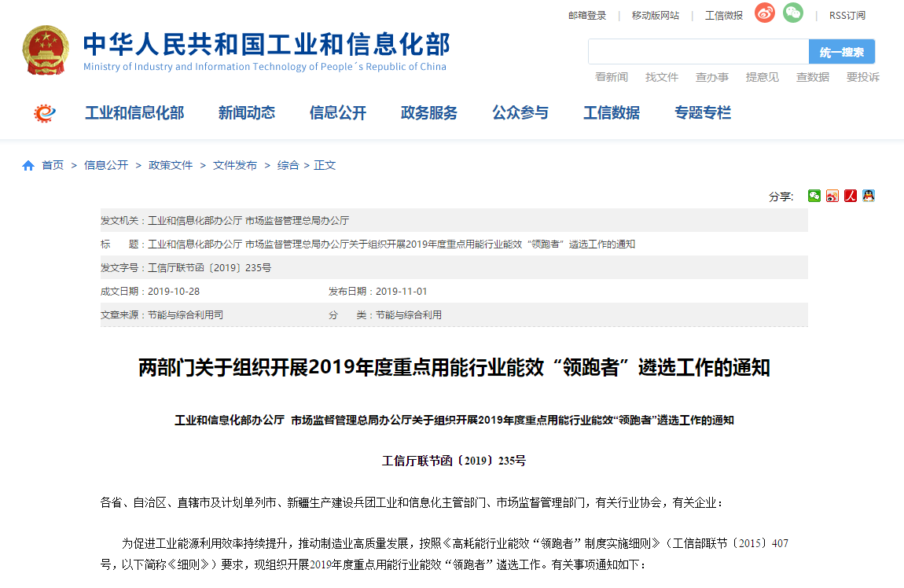The height and width of the screenshot is (588, 904).
Task: Open 信息公开 navigation menu
Action: pyautogui.click(x=338, y=113)
